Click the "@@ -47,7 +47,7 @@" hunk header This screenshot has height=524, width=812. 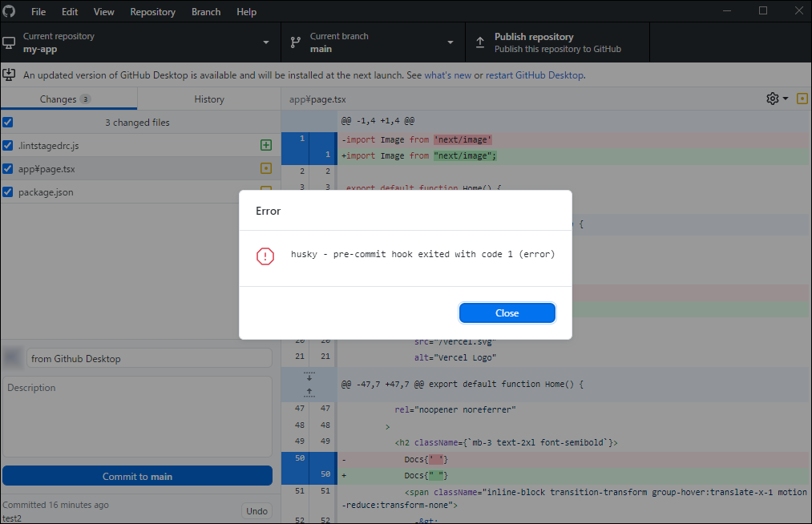coord(462,385)
